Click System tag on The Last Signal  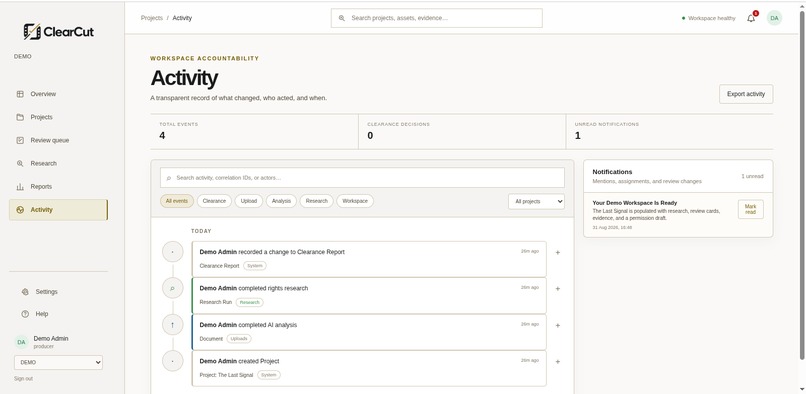point(269,375)
